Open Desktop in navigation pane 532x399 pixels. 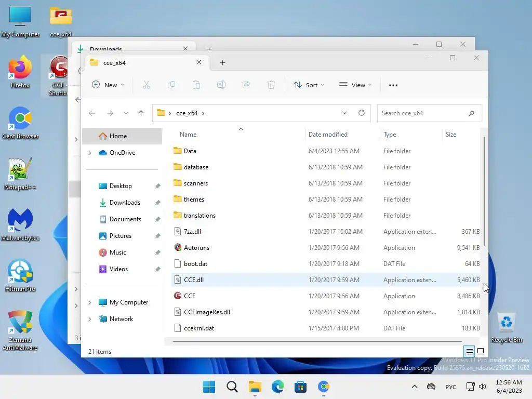[x=121, y=186]
